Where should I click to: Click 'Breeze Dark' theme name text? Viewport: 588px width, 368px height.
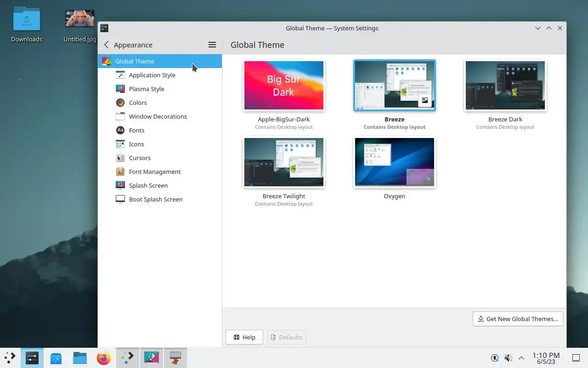point(505,119)
